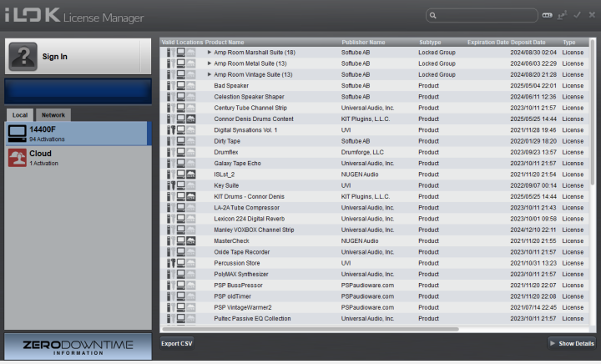Viewport: 601px width, 364px height.
Task: Sort by the Subtype column header
Action: (x=430, y=42)
